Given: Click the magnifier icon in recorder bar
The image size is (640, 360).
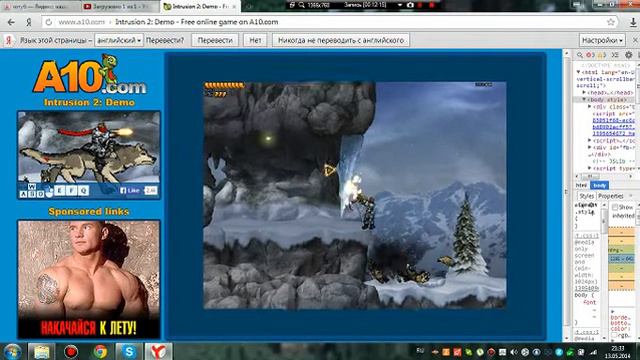Looking at the screenshot, I should (x=302, y=5).
